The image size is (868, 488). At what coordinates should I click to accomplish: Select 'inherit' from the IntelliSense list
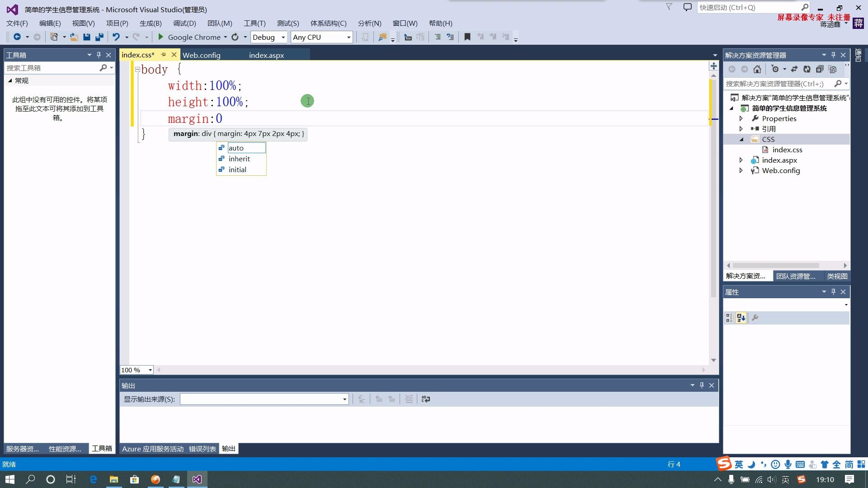[239, 159]
